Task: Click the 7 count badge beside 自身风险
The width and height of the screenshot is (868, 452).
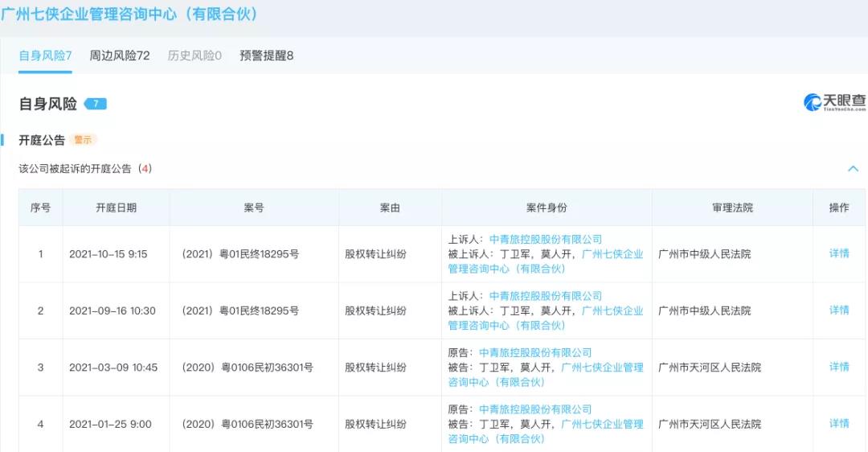Action: click(x=95, y=104)
